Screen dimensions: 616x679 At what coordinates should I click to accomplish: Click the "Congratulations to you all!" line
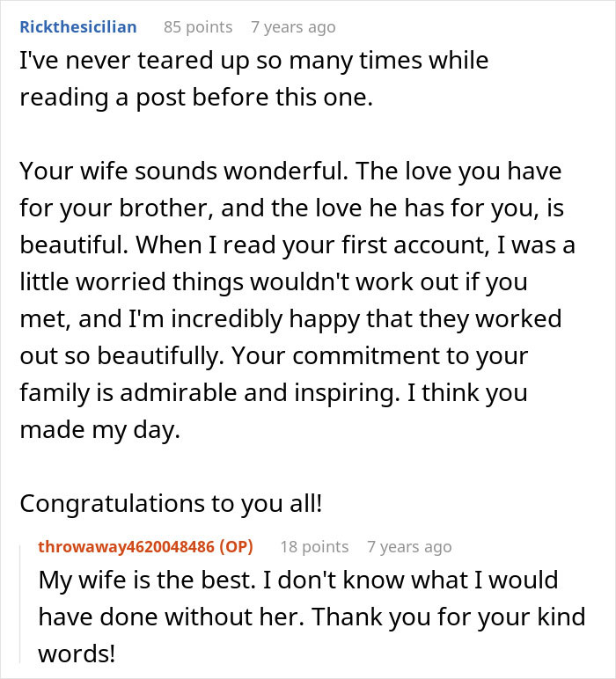click(171, 504)
